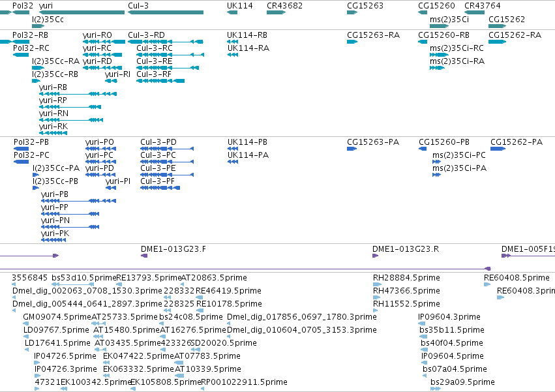This screenshot has width=555, height=392.
Task: Click EST LD17641.5prime
Action: tap(27, 350)
